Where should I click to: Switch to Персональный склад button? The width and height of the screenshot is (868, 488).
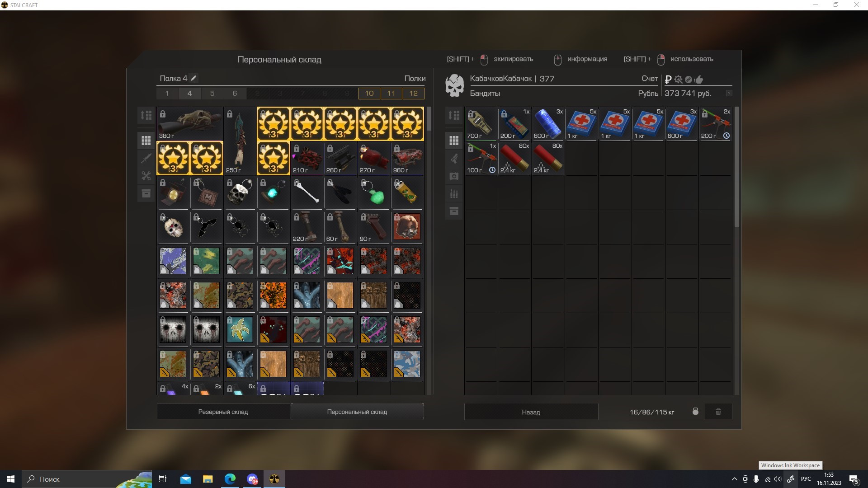click(x=357, y=412)
